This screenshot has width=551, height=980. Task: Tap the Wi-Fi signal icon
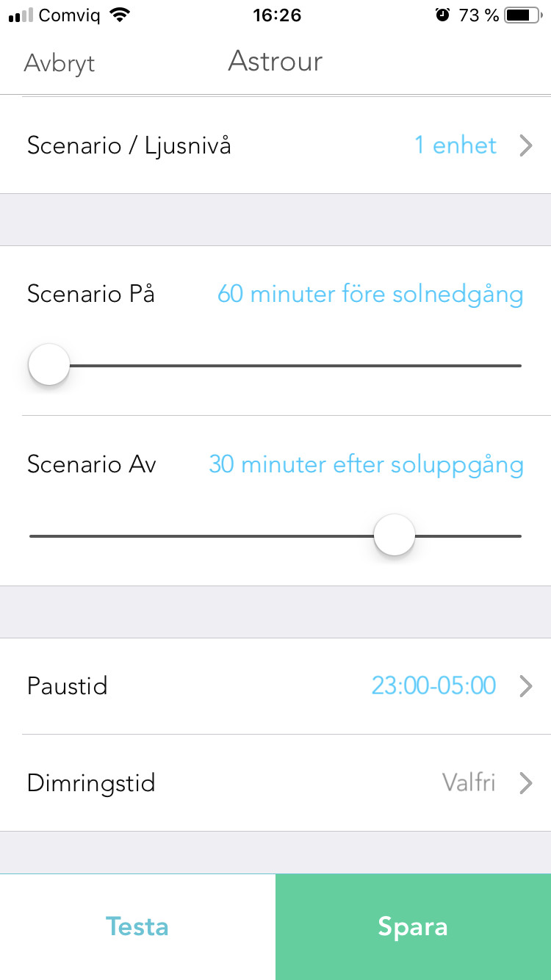[x=118, y=15]
